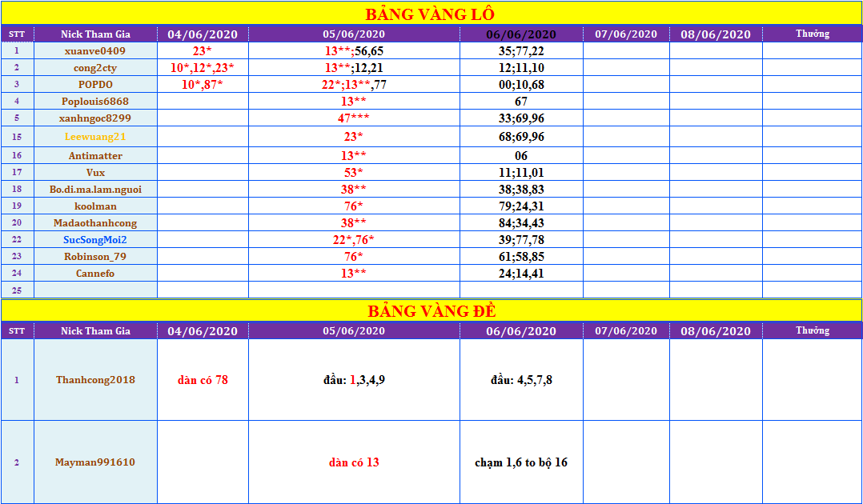863x504 pixels.
Task: Select the cell '00;10,68'
Action: pyautogui.click(x=521, y=85)
